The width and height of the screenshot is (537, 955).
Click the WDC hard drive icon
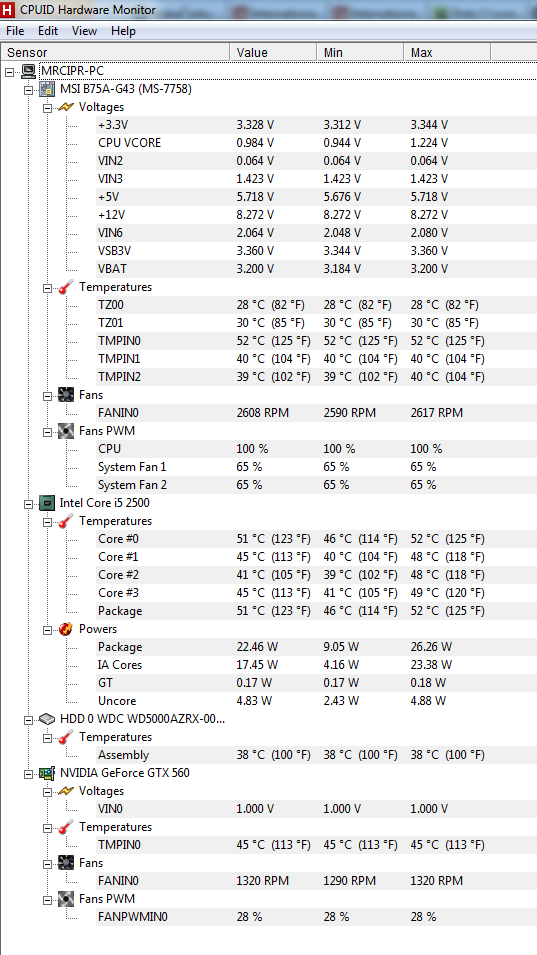point(47,719)
